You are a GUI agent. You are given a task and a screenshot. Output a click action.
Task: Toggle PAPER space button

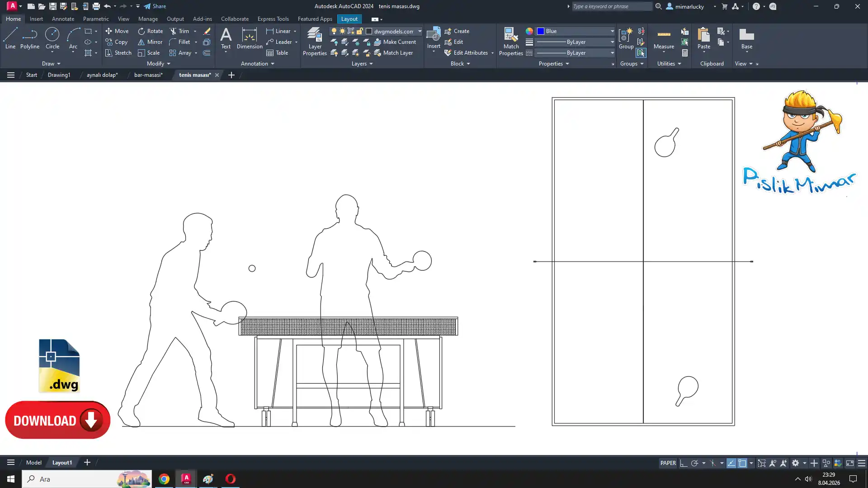[x=668, y=463]
